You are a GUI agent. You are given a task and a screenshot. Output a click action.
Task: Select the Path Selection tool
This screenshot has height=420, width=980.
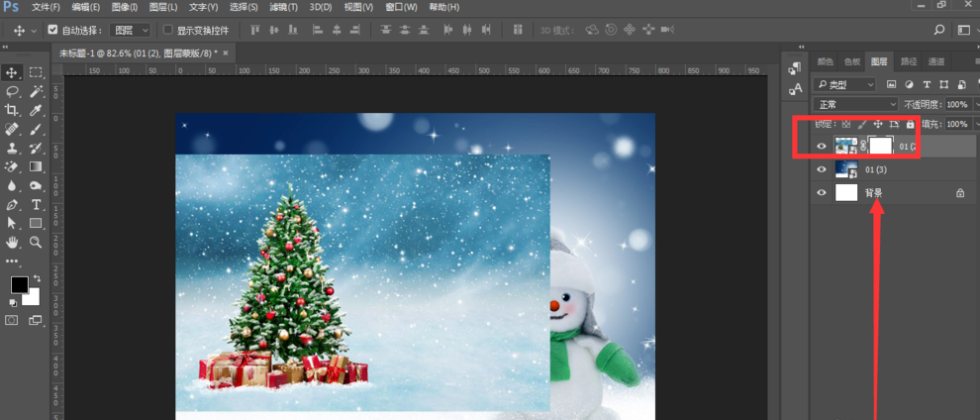point(12,223)
